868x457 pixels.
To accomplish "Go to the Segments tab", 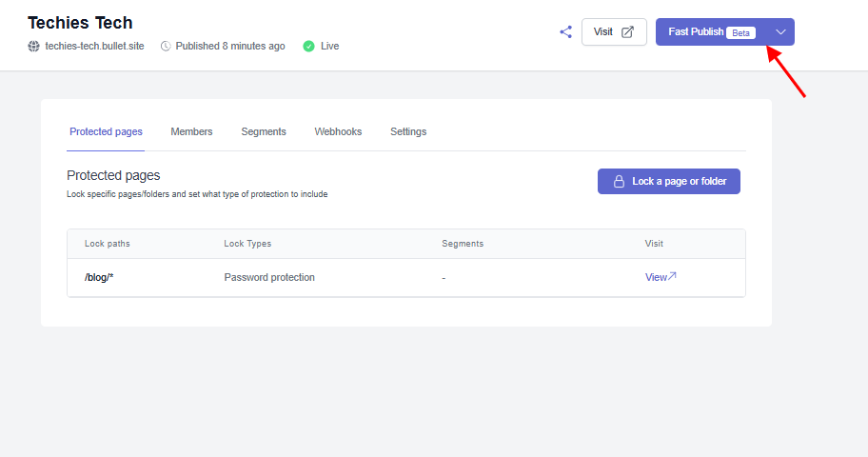I will pos(264,131).
